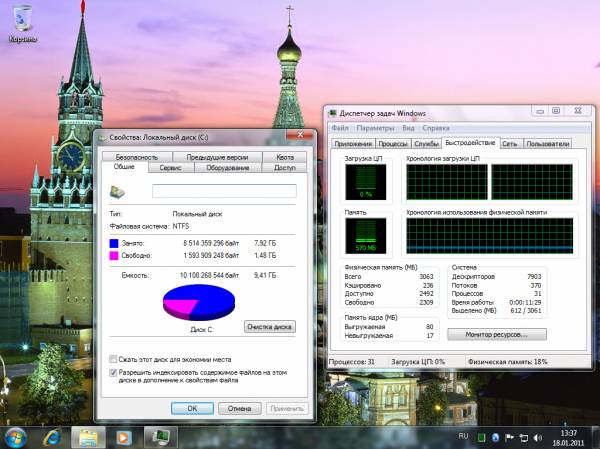Switch to the Процессы tab

click(393, 144)
